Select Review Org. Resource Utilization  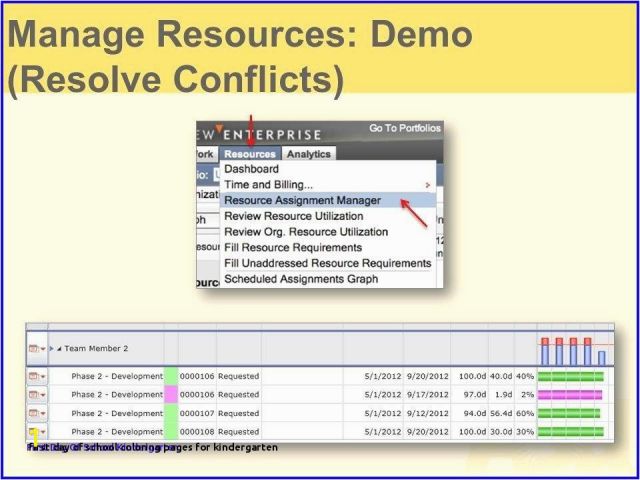click(306, 232)
